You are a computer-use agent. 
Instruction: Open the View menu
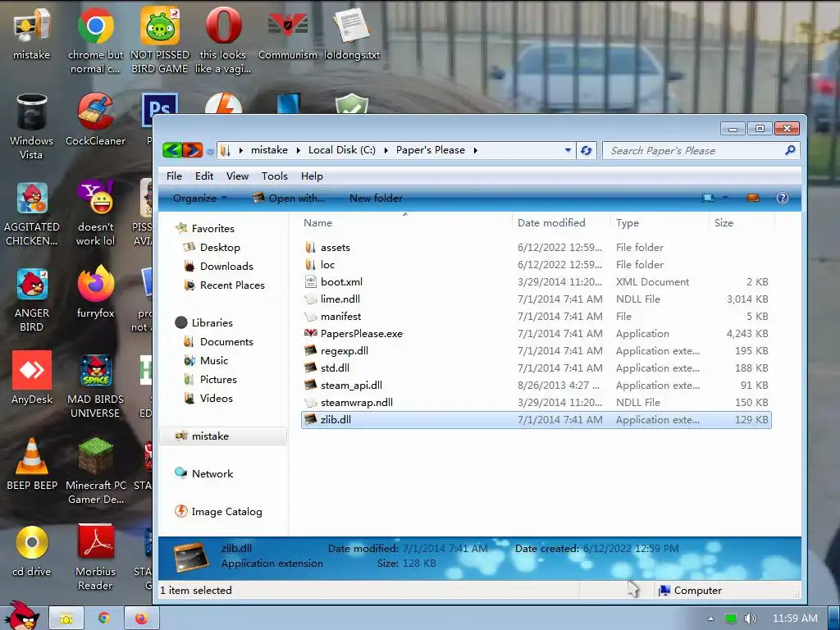pos(237,176)
